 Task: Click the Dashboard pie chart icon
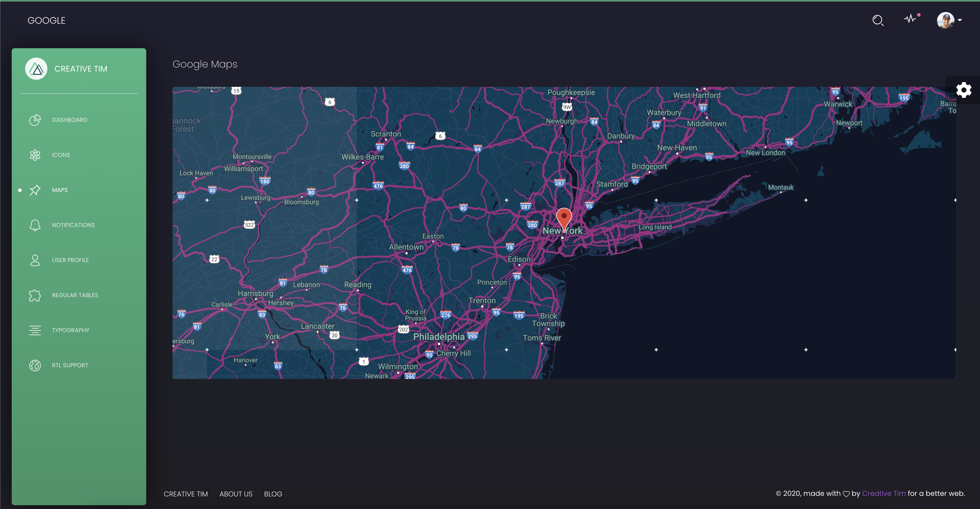pyautogui.click(x=35, y=120)
